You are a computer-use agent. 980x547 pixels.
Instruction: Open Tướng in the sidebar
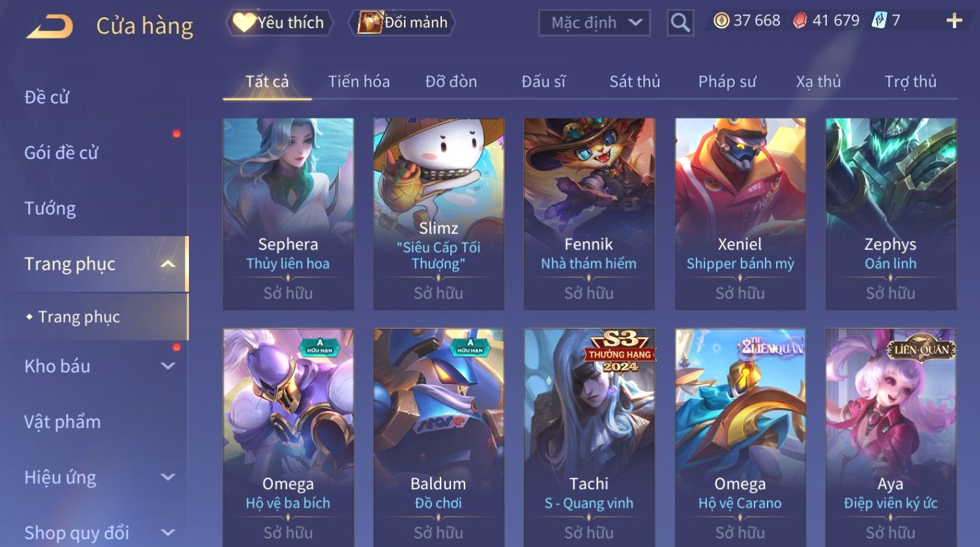click(x=50, y=208)
